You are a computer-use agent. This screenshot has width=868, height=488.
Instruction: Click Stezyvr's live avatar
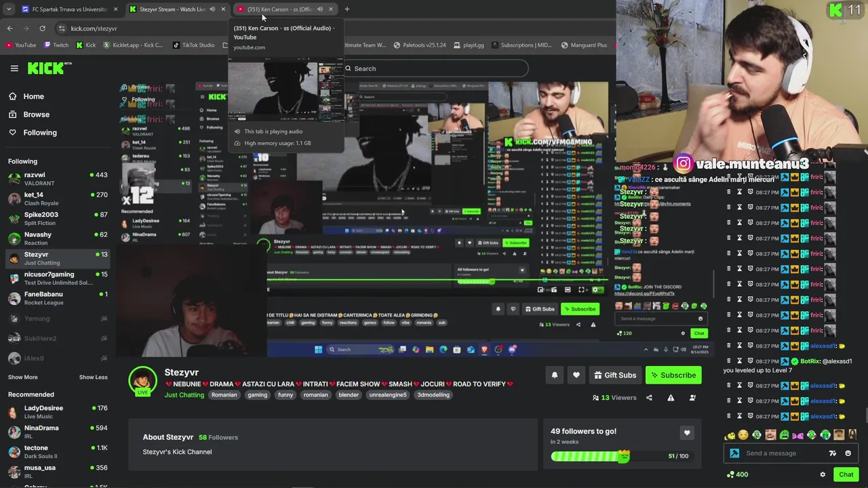click(142, 381)
